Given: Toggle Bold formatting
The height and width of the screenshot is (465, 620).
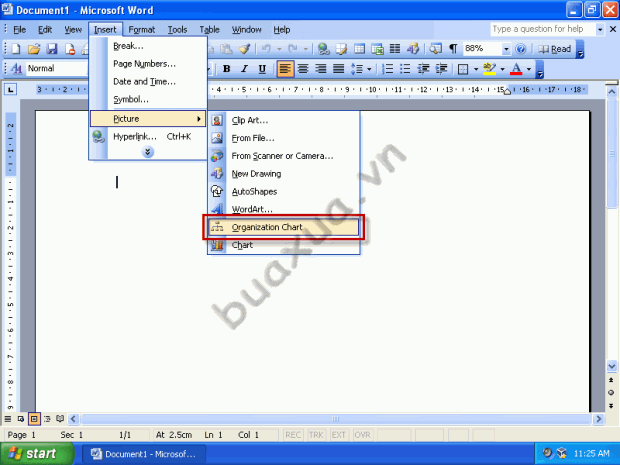Looking at the screenshot, I should pos(227,69).
